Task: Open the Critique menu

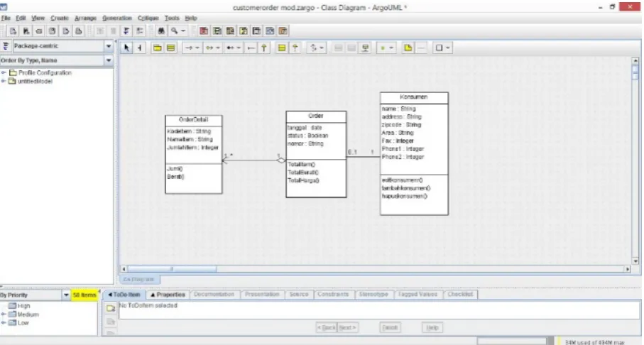Action: (148, 18)
